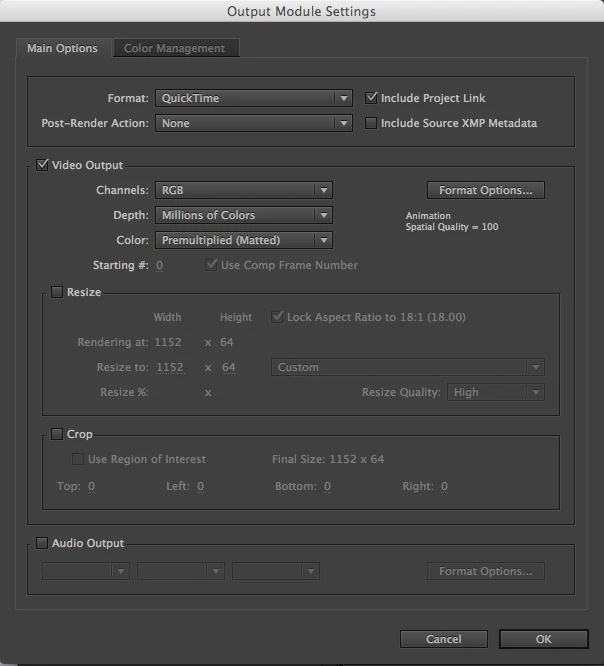Viewport: 604px width, 666px height.
Task: Open the first Audio Output dropdown
Action: pos(86,571)
